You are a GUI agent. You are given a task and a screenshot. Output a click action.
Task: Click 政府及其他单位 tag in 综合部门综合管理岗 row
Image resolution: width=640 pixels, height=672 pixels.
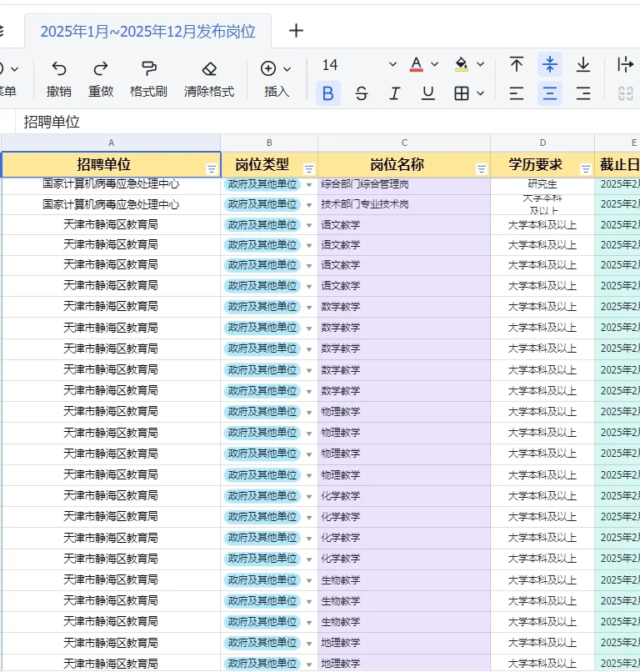coord(262,184)
